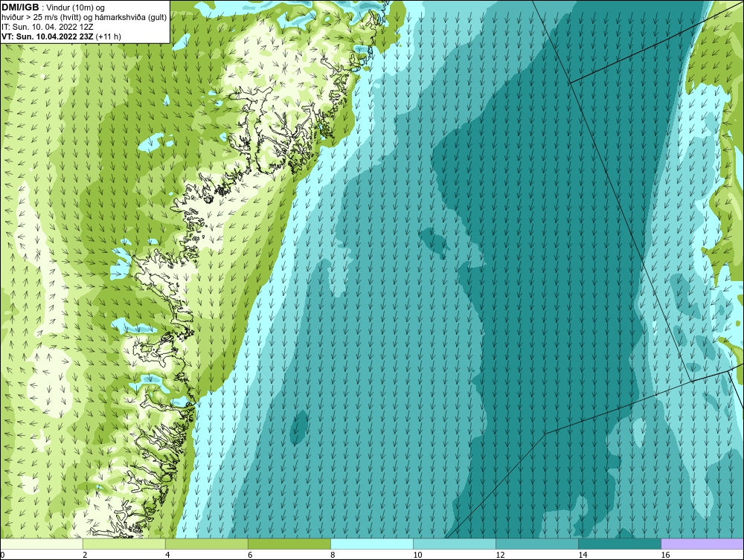Click the legend scale label 2
Viewport: 744px width, 560px height.
click(x=85, y=555)
